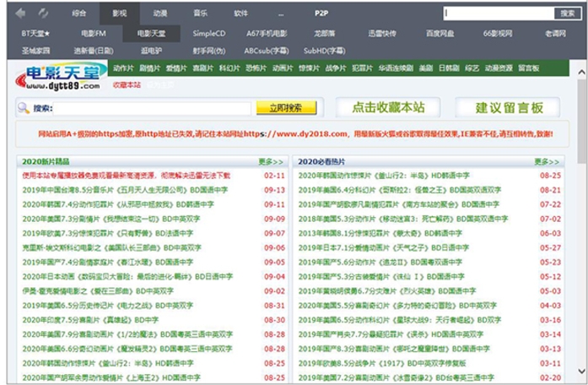588x385 pixels.
Task: Open the P2P category tab
Action: 321,14
